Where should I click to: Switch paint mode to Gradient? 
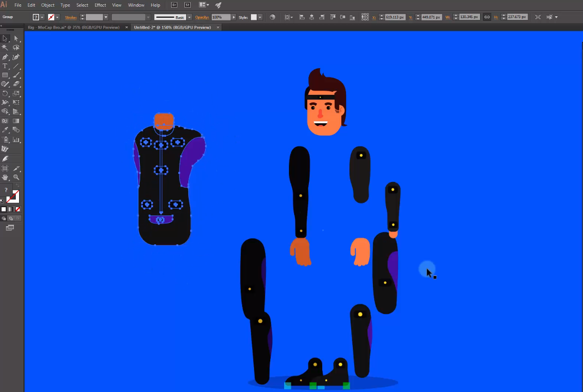[10, 209]
